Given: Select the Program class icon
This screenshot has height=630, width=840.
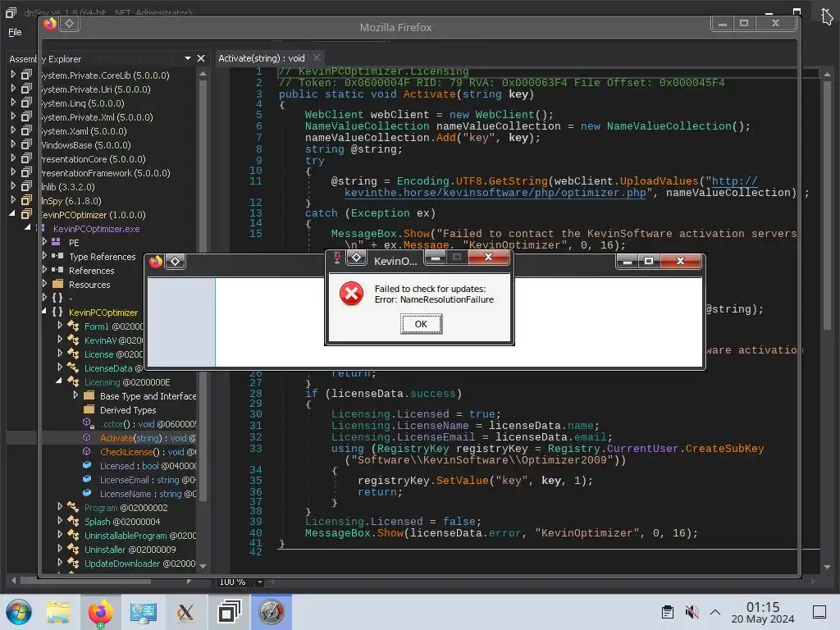Looking at the screenshot, I should pyautogui.click(x=73, y=507).
